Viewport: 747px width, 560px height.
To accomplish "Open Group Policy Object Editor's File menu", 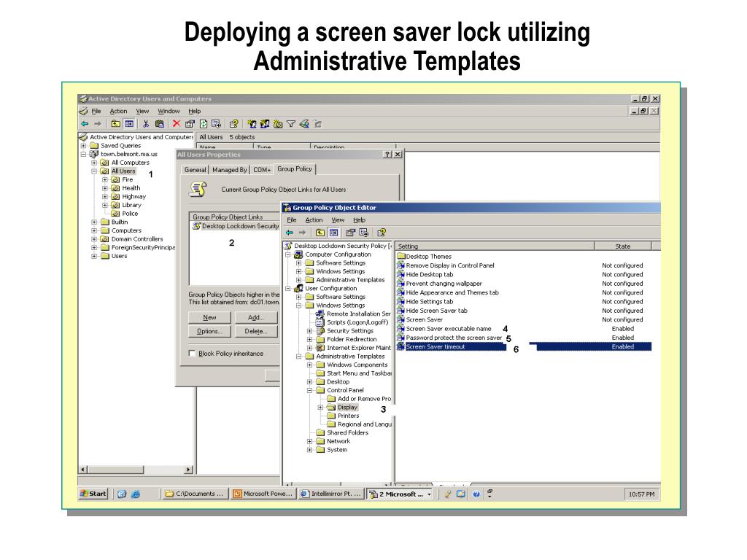I will pyautogui.click(x=292, y=220).
